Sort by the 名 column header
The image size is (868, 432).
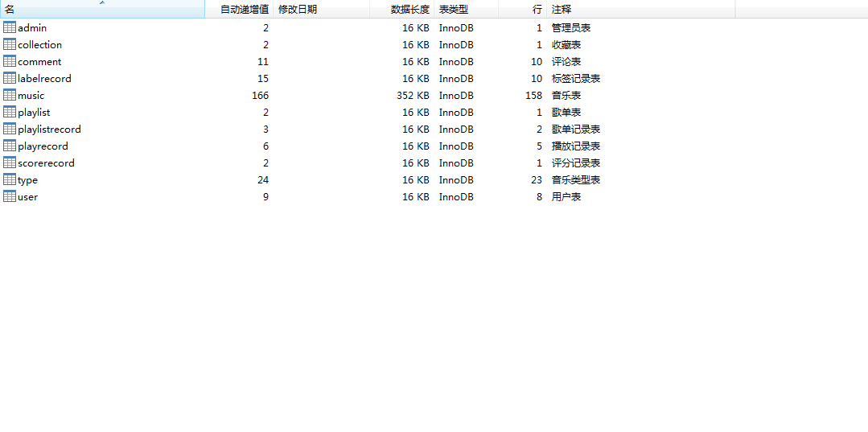coord(102,10)
